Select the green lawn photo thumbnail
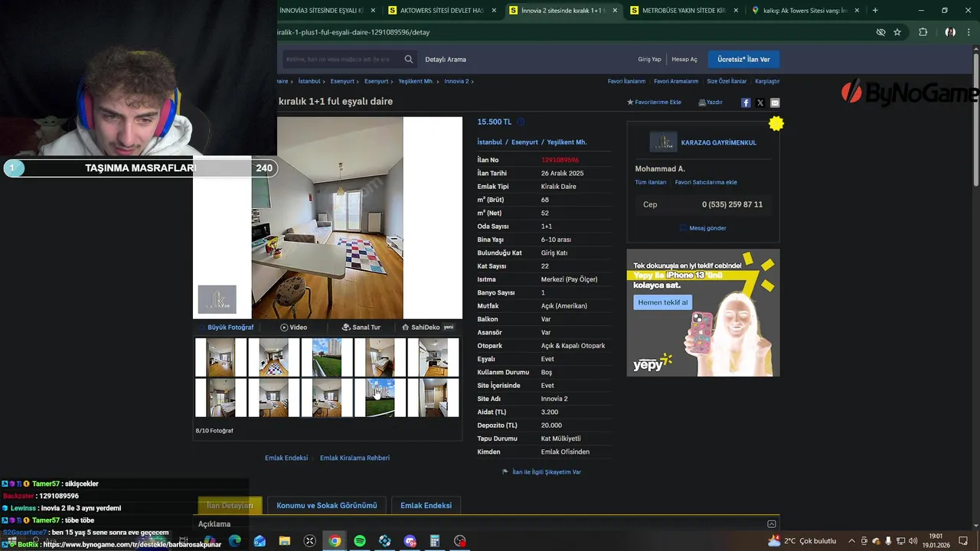 [x=327, y=357]
